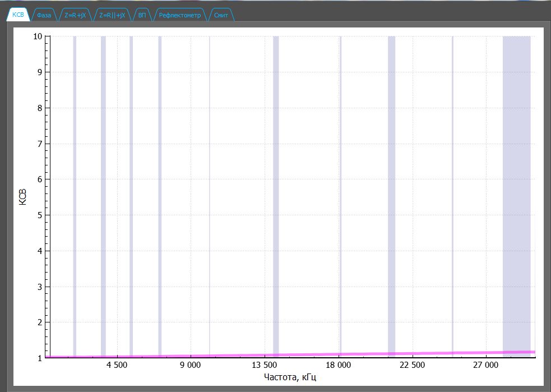
Task: Show the Смит chart tab
Action: point(221,15)
